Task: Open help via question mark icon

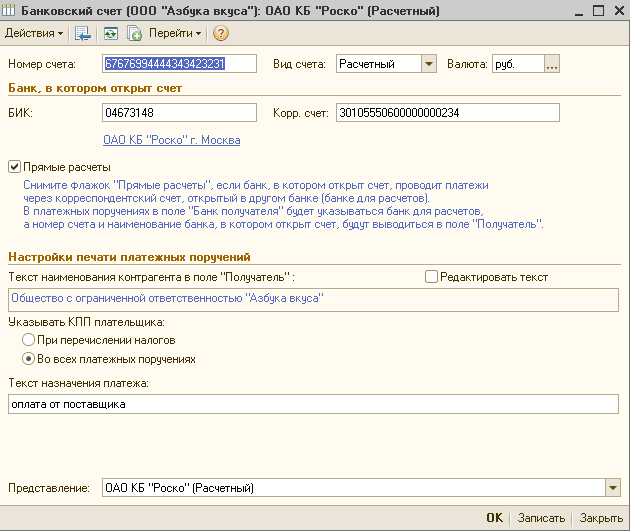Action: click(221, 33)
